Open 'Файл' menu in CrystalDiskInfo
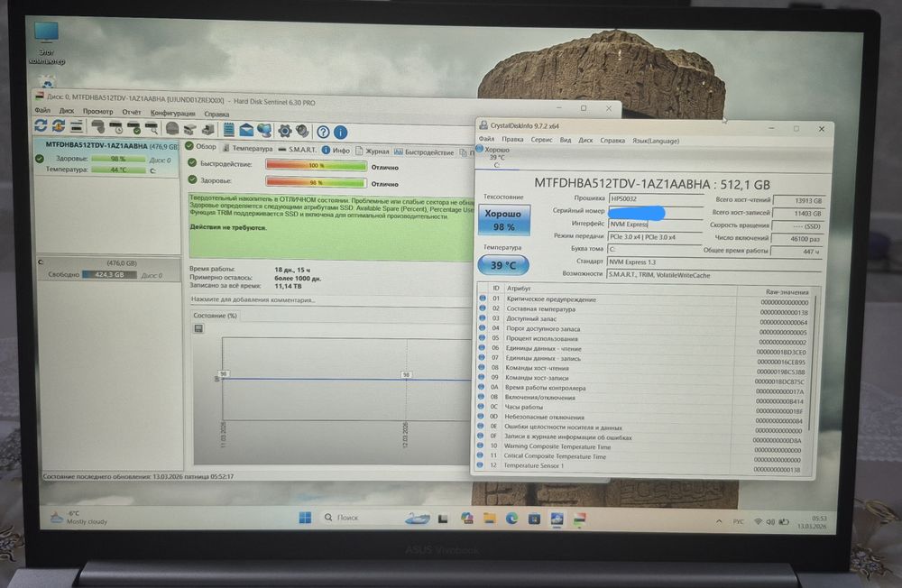The height and width of the screenshot is (588, 902). (x=487, y=139)
